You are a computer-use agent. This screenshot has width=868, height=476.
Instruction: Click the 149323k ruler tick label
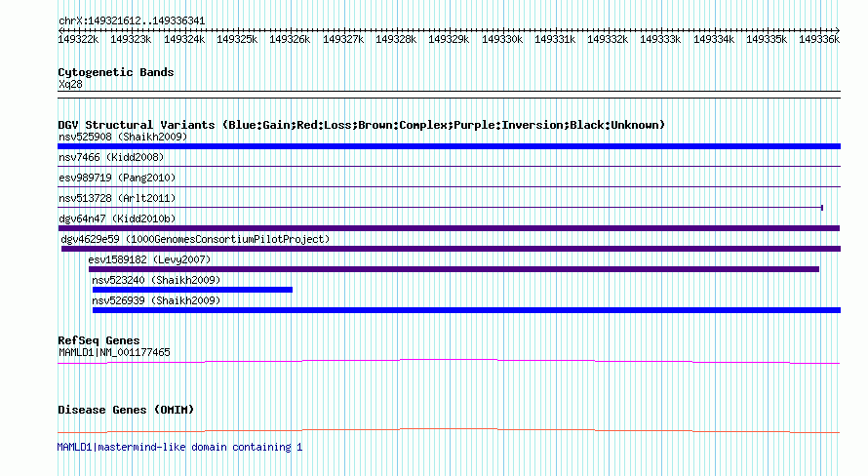(131, 39)
